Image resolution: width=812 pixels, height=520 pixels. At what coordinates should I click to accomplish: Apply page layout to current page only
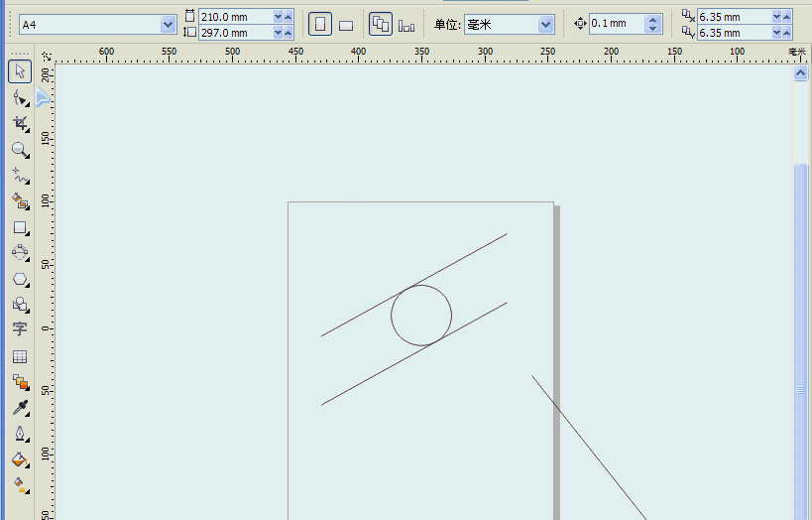point(406,26)
